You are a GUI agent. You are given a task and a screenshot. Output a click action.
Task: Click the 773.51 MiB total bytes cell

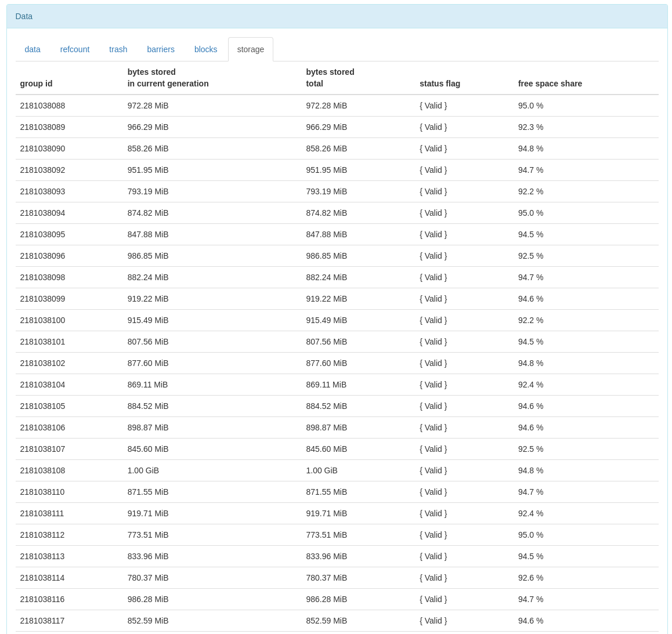[326, 535]
